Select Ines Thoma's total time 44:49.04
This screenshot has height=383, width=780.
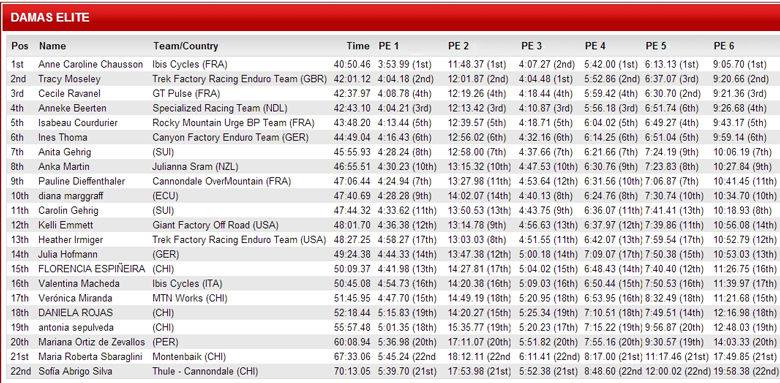(x=352, y=137)
